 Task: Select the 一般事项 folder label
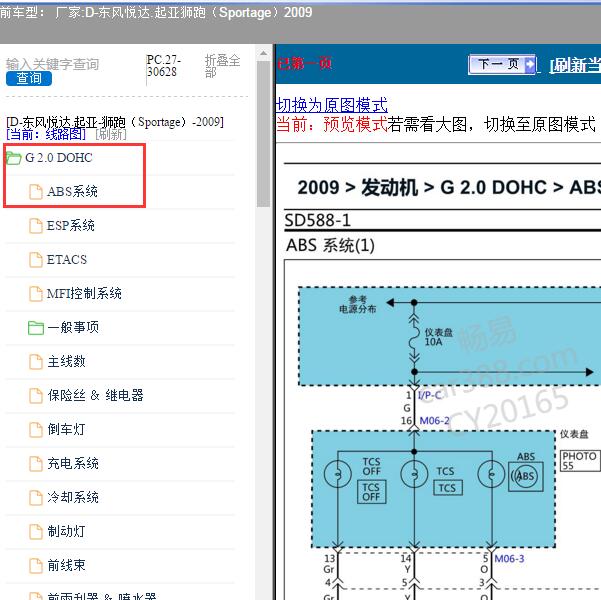tap(73, 327)
